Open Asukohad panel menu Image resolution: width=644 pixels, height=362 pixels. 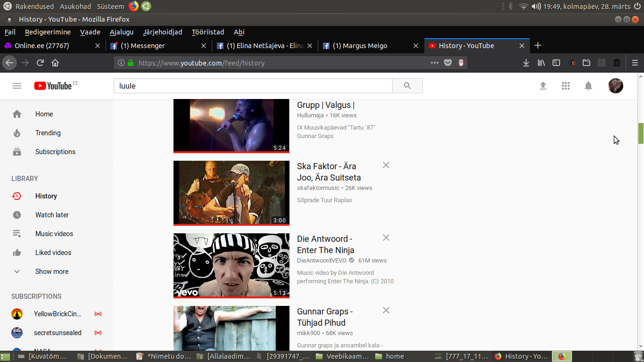pos(75,7)
